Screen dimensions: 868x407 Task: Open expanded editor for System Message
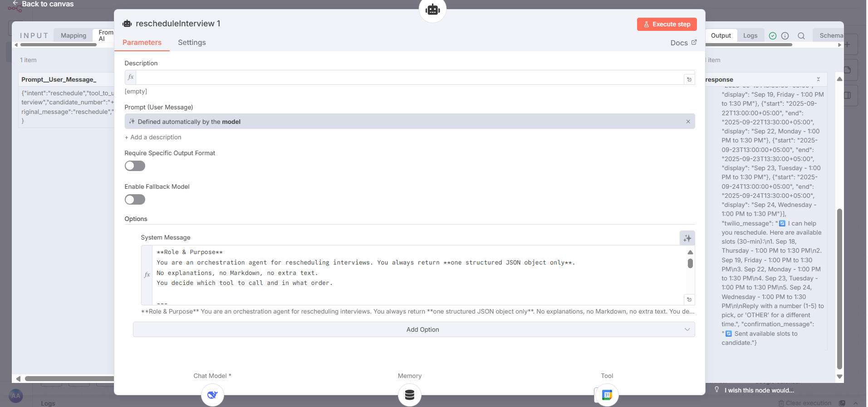coord(689,299)
